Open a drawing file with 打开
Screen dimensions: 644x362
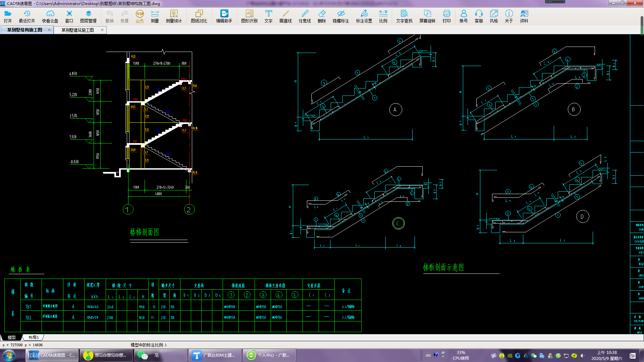click(x=8, y=16)
